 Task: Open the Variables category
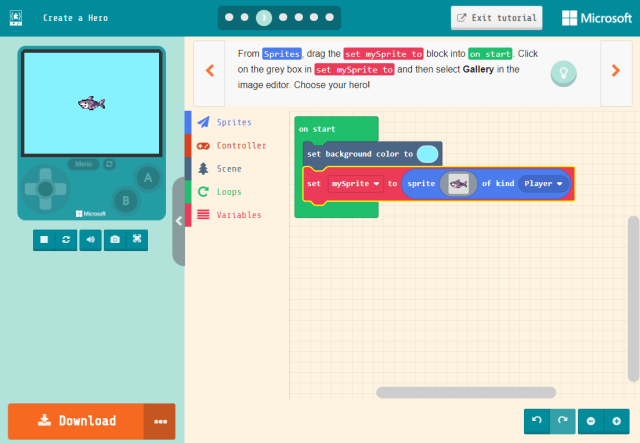237,215
